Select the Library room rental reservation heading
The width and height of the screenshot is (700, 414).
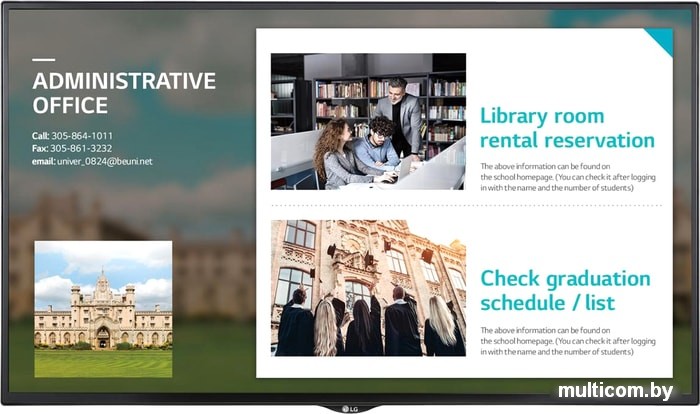pyautogui.click(x=567, y=127)
